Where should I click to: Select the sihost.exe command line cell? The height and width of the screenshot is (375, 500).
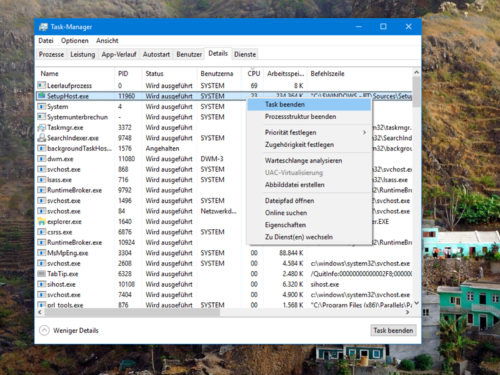(x=325, y=284)
